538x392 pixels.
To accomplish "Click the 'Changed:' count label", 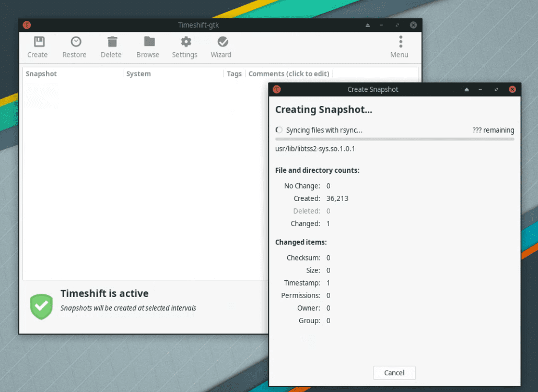I will pos(306,223).
